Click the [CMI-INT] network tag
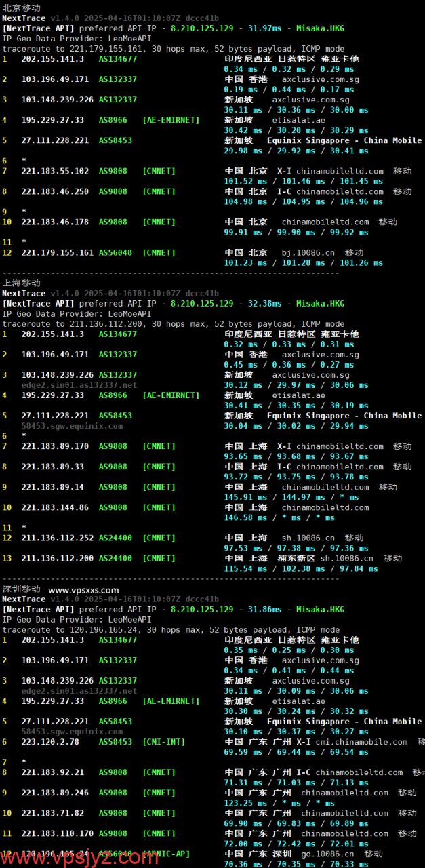The image size is (425, 868). 163,742
